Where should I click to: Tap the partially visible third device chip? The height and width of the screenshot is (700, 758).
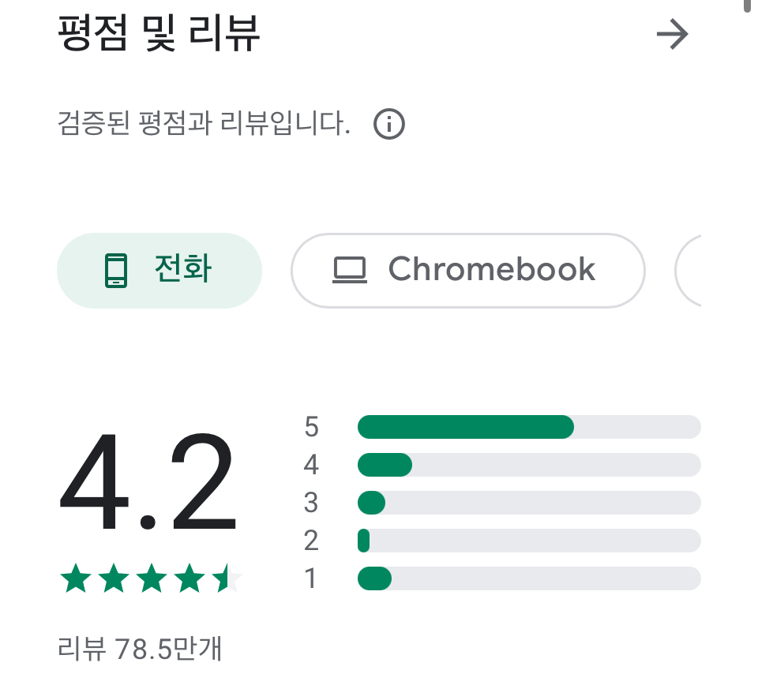(x=688, y=271)
